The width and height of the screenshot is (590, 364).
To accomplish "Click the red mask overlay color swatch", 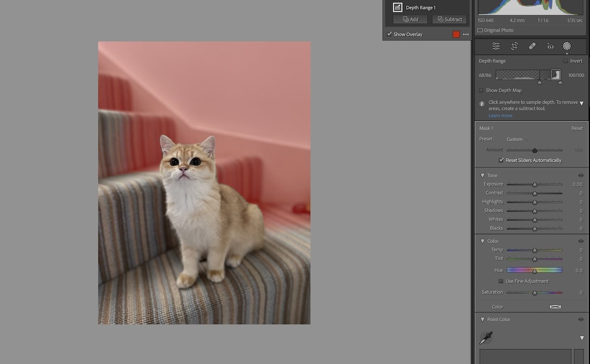I will 457,34.
